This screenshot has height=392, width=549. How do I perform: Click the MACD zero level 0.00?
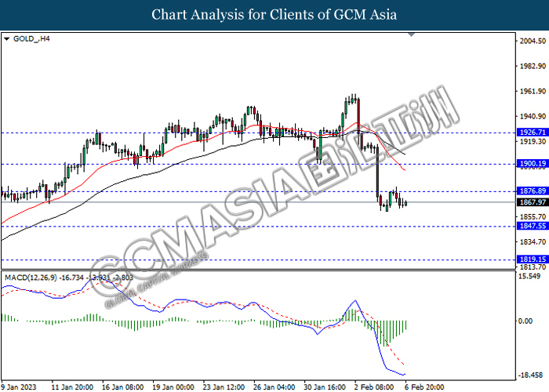(525, 321)
